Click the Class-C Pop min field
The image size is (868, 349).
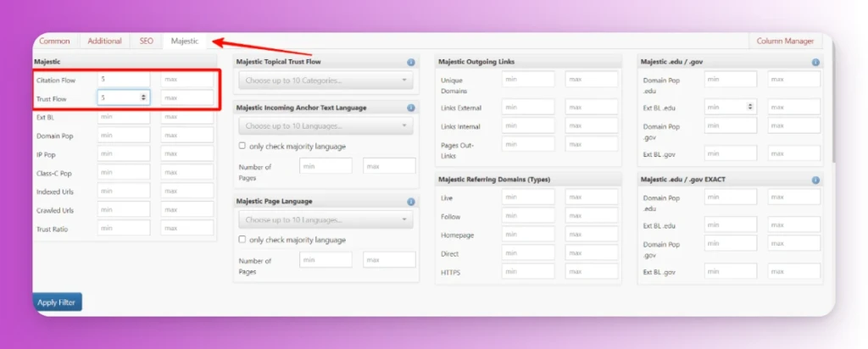point(124,173)
